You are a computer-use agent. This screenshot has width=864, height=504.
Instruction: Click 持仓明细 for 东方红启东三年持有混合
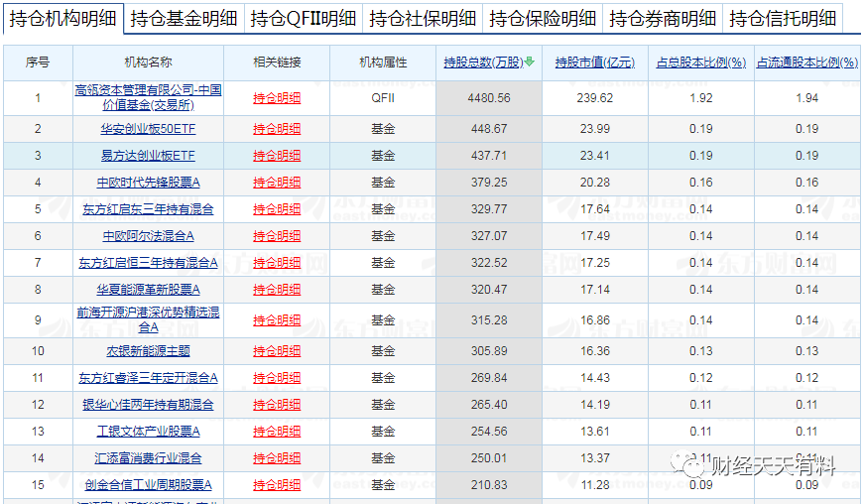tap(277, 209)
